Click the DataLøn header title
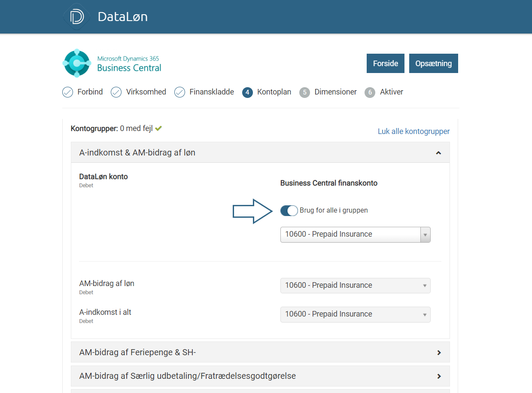The image size is (532, 393). coord(123,17)
